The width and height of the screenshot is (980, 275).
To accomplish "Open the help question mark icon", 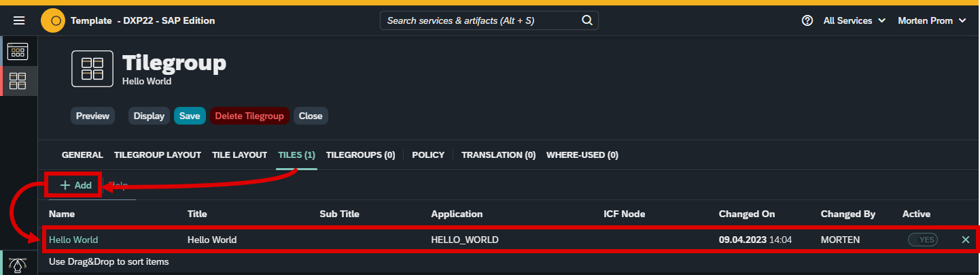I will tap(807, 20).
